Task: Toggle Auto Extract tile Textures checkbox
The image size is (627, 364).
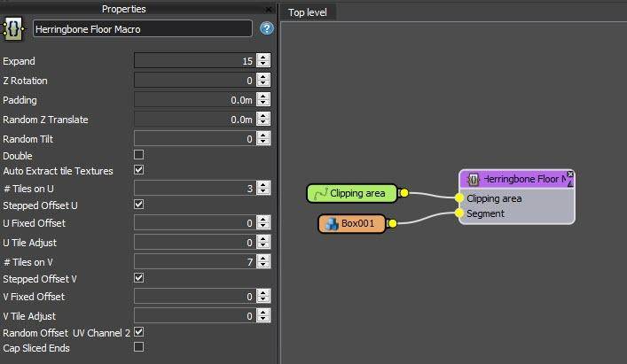Action: pyautogui.click(x=138, y=170)
